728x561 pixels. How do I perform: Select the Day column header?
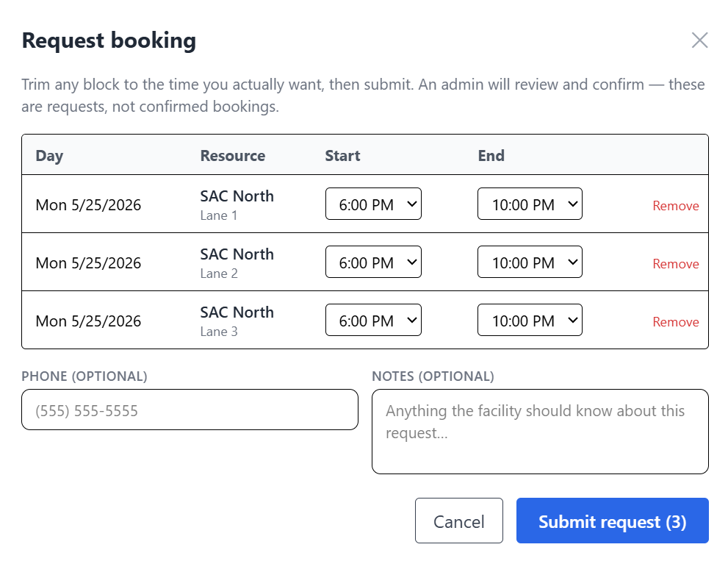point(49,156)
